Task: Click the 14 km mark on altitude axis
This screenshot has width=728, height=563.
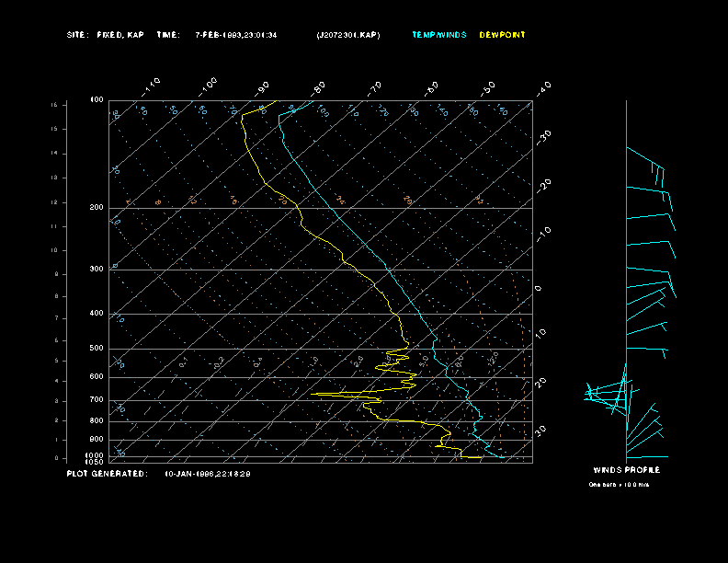Action: [54, 153]
